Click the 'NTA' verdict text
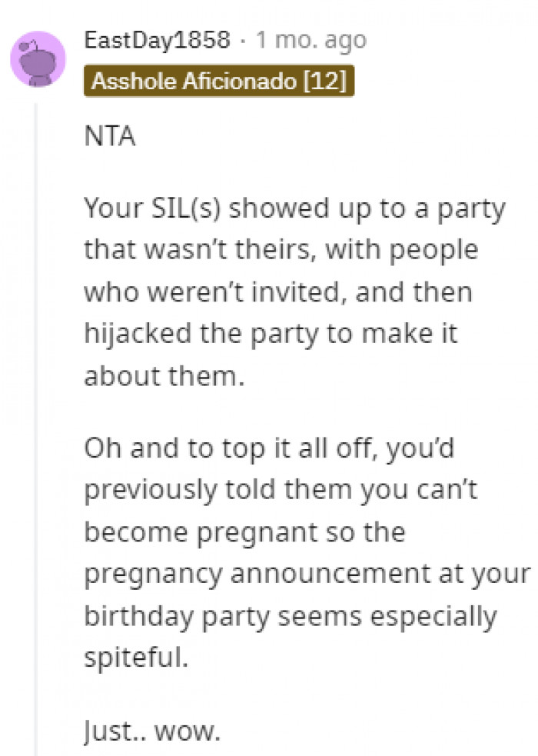538x756 pixels. click(x=110, y=138)
